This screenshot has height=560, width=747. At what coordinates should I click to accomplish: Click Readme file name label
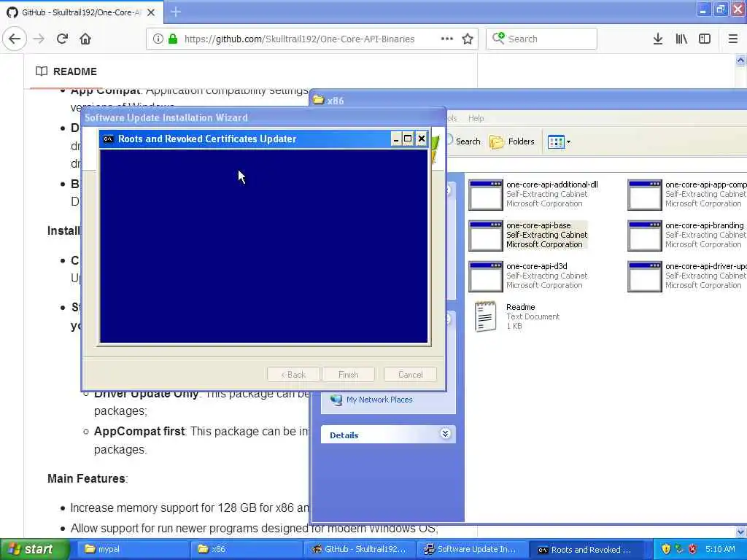(x=520, y=307)
